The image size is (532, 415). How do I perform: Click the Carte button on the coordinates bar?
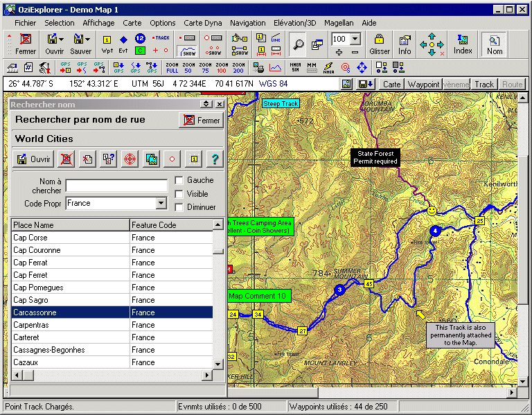(x=391, y=84)
